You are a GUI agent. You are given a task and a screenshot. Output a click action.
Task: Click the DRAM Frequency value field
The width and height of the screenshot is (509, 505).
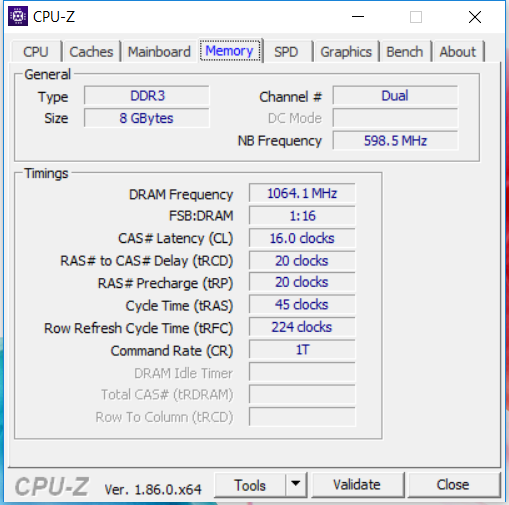302,193
